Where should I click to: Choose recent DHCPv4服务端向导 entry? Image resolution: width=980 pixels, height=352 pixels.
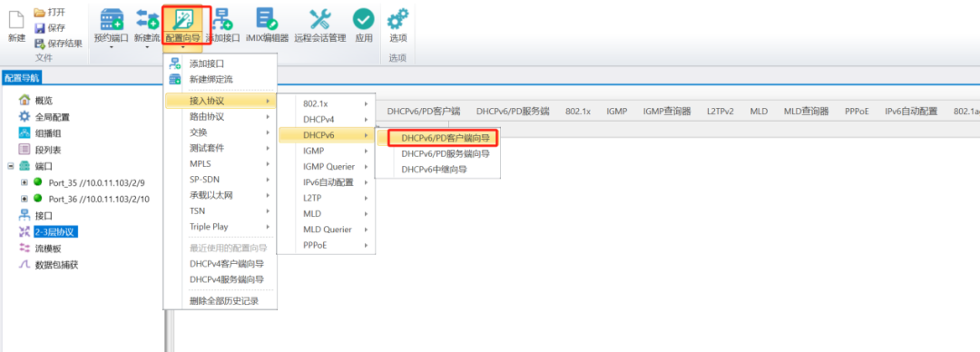(x=220, y=279)
